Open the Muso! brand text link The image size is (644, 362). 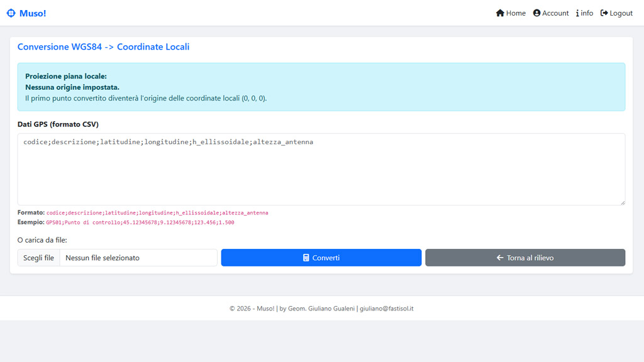click(x=33, y=13)
